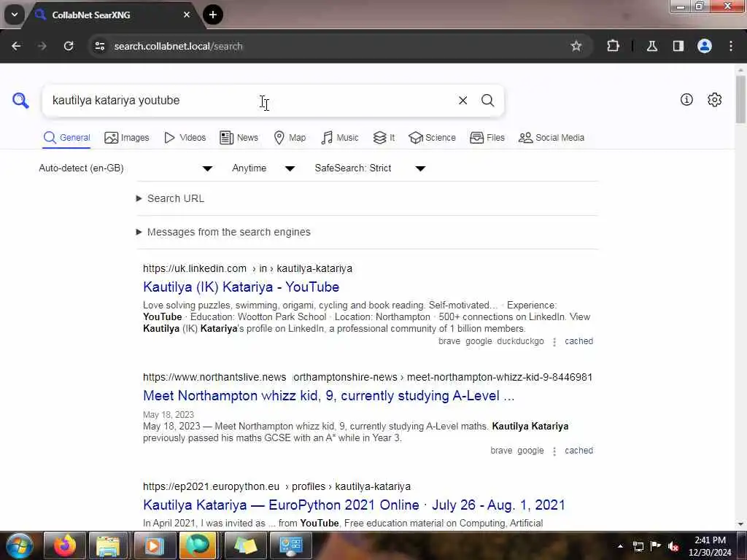The height and width of the screenshot is (560, 747).
Task: Open Meet Northampton whizz kid result
Action: (x=329, y=396)
